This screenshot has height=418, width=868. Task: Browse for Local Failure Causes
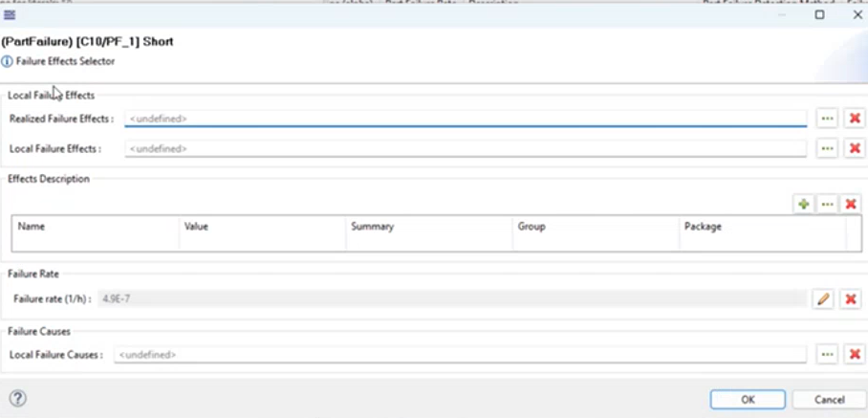(827, 354)
